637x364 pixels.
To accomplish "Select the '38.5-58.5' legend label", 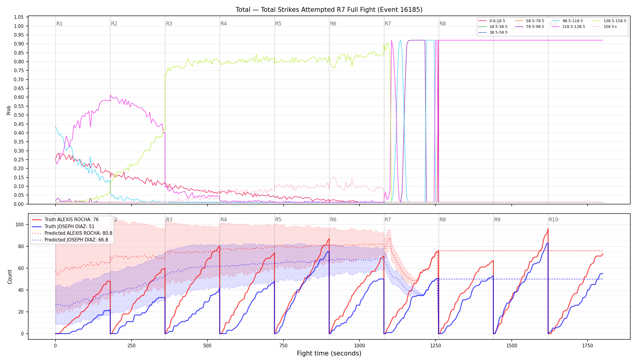I will [498, 32].
